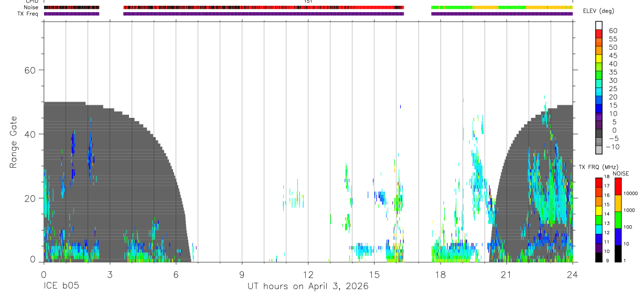Select the white top segment of ELEV bar
Viewport: 644px width, 297px height.
click(x=599, y=26)
